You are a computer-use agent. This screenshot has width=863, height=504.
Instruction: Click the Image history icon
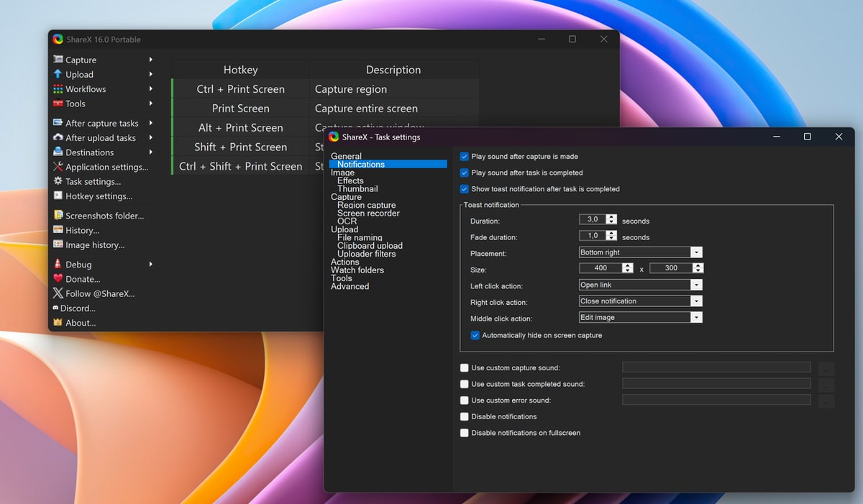58,244
